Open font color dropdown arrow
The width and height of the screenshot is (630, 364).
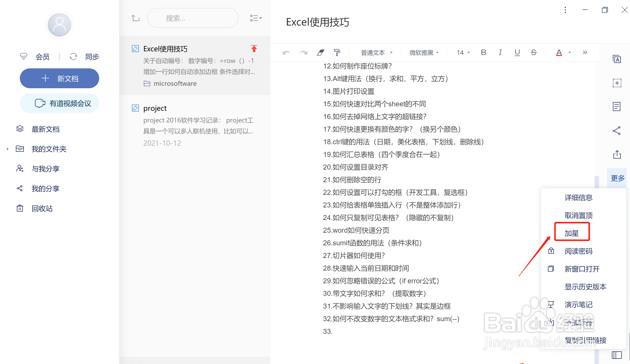click(x=570, y=53)
